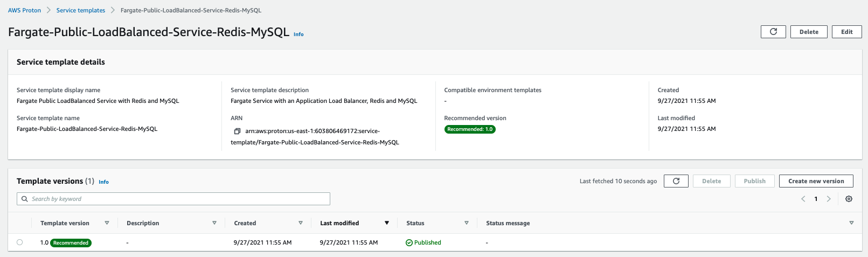Open Description column filter arrow
The height and width of the screenshot is (257, 868).
pyautogui.click(x=214, y=223)
